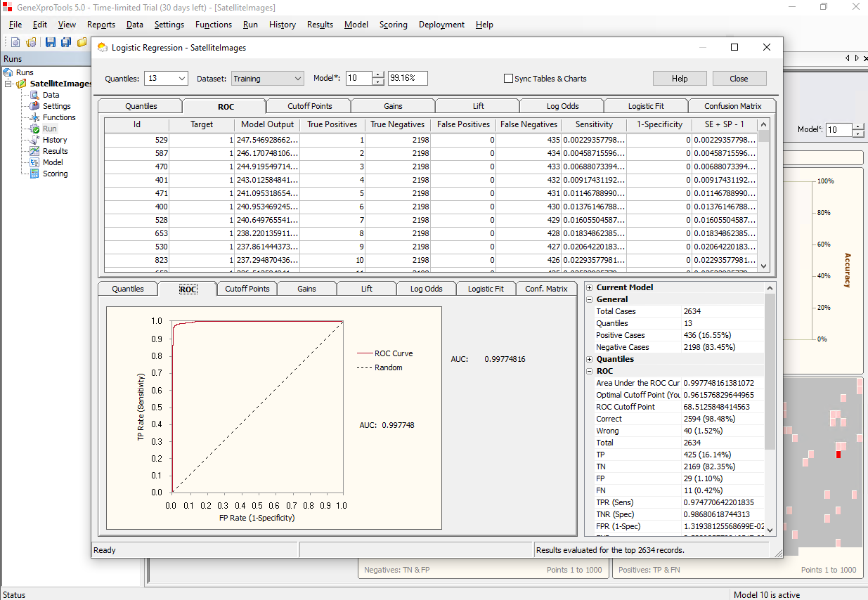Image resolution: width=868 pixels, height=600 pixels.
Task: Select the Functions icon in Runs tree
Action: coord(34,117)
